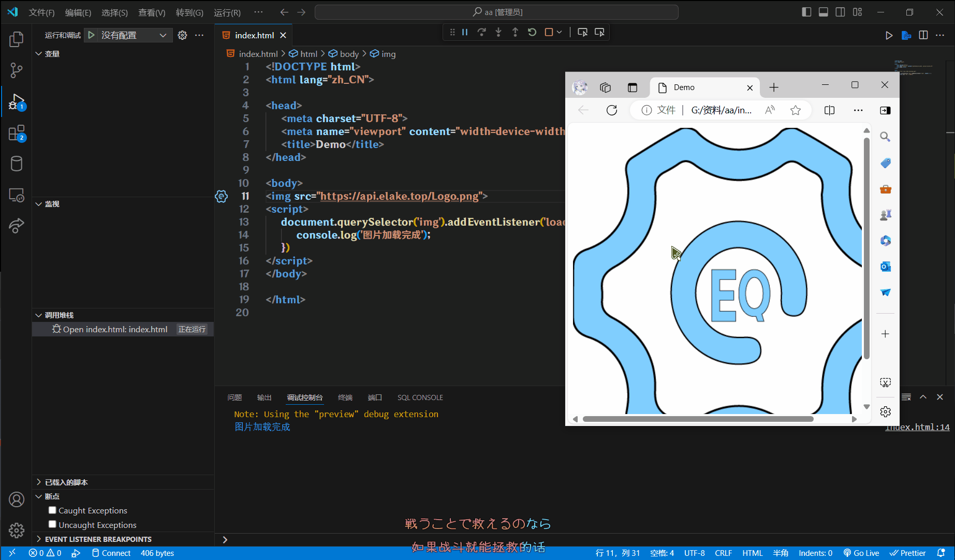Add page to favorites in Edge
Viewport: 955px width, 560px height.
pos(796,110)
